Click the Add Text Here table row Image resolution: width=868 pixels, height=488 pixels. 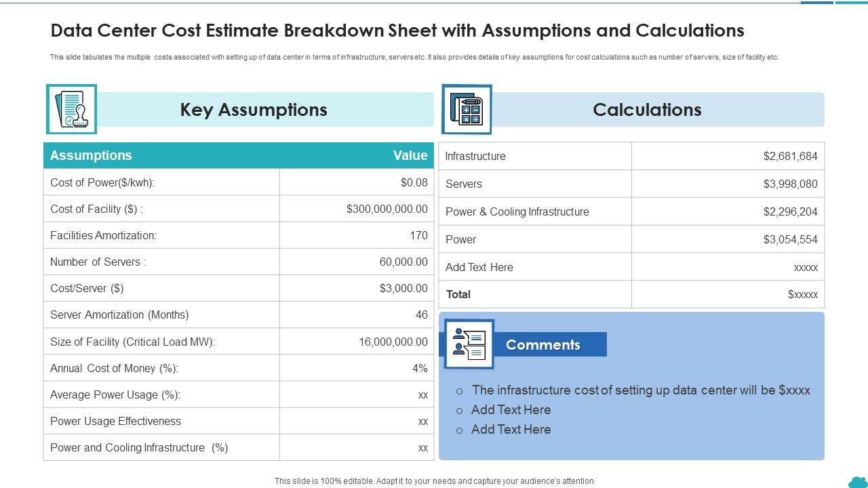[479, 267]
